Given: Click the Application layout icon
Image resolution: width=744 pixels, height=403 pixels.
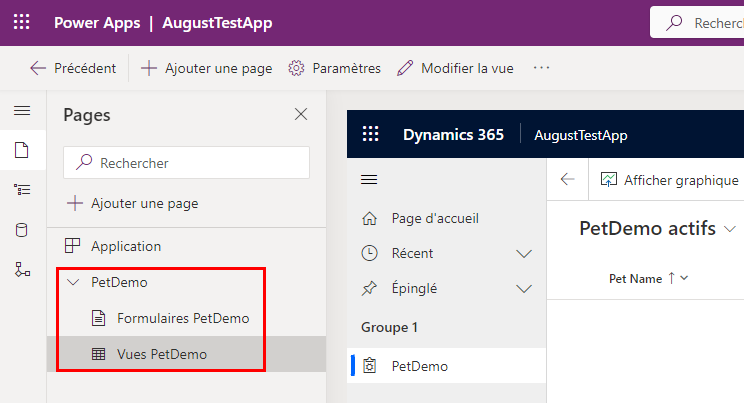Looking at the screenshot, I should (x=72, y=246).
